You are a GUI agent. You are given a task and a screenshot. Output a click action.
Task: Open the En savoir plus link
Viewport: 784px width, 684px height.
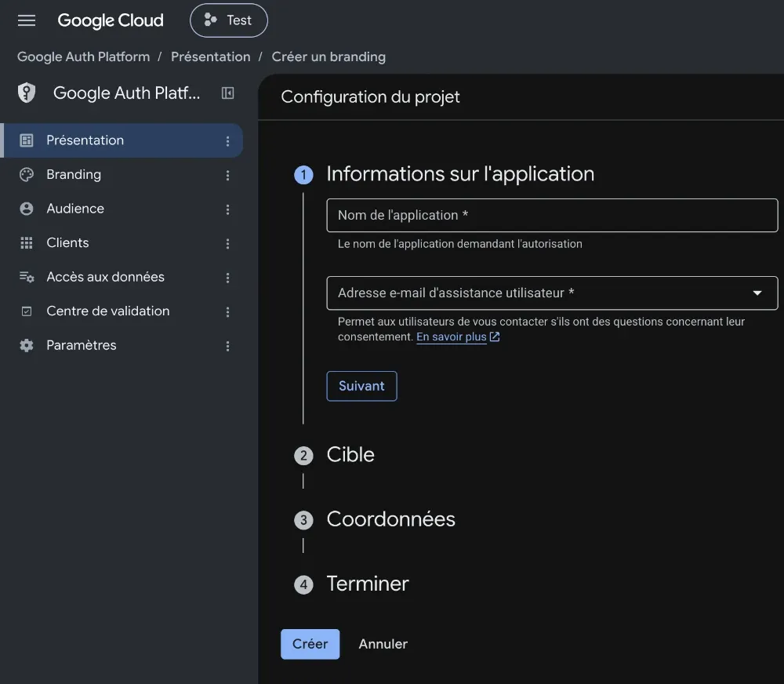point(452,337)
